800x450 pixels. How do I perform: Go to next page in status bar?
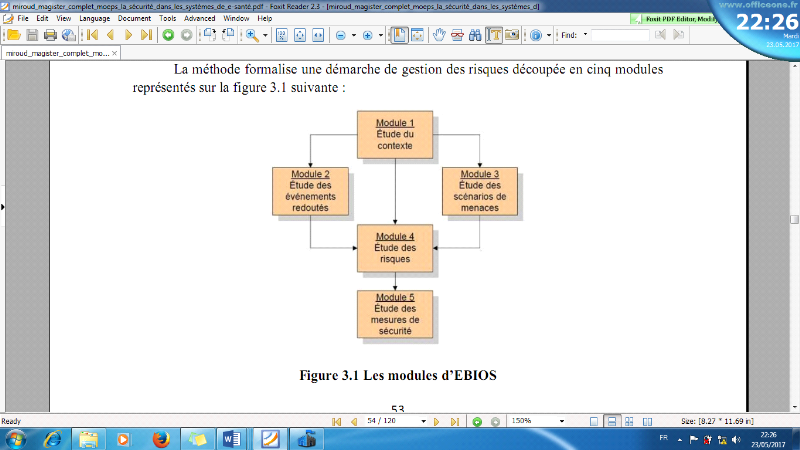click(x=437, y=421)
